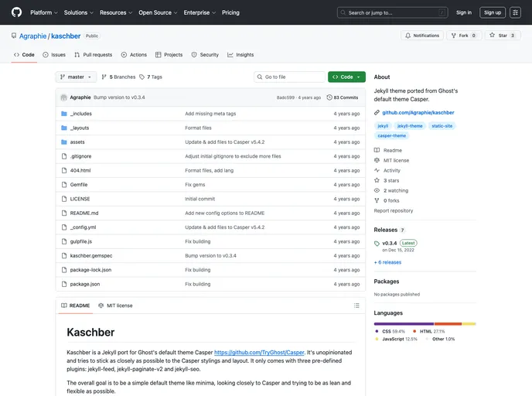Open the green Code dropdown
The width and height of the screenshot is (532, 396).
346,77
